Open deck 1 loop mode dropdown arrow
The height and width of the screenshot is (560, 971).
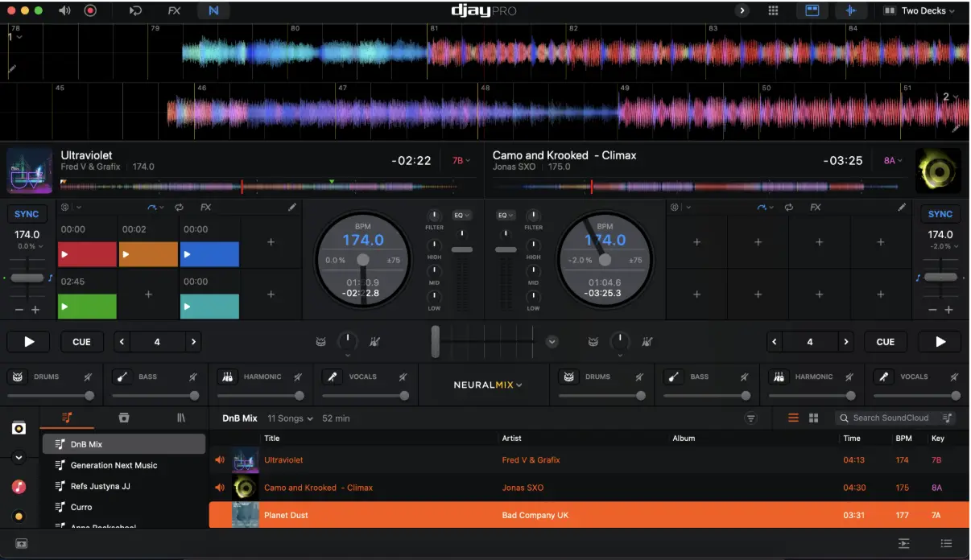(x=162, y=208)
